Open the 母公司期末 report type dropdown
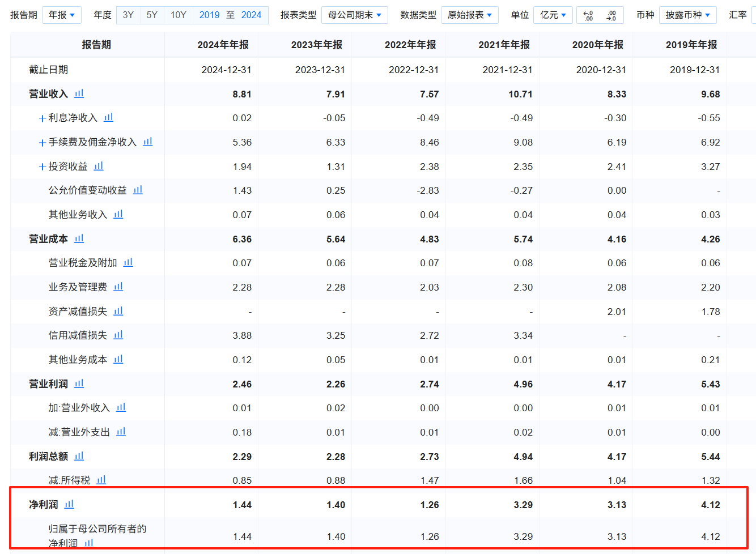This screenshot has width=756, height=554. pos(354,15)
